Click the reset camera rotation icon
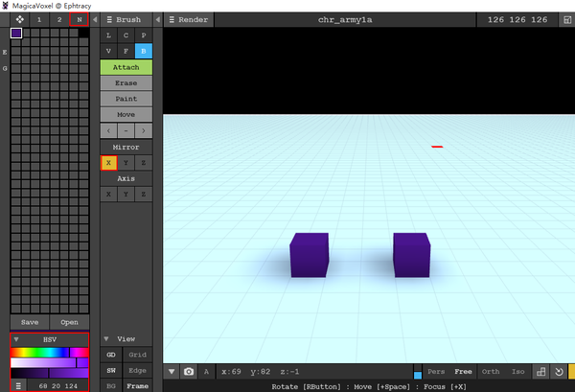 pos(559,372)
